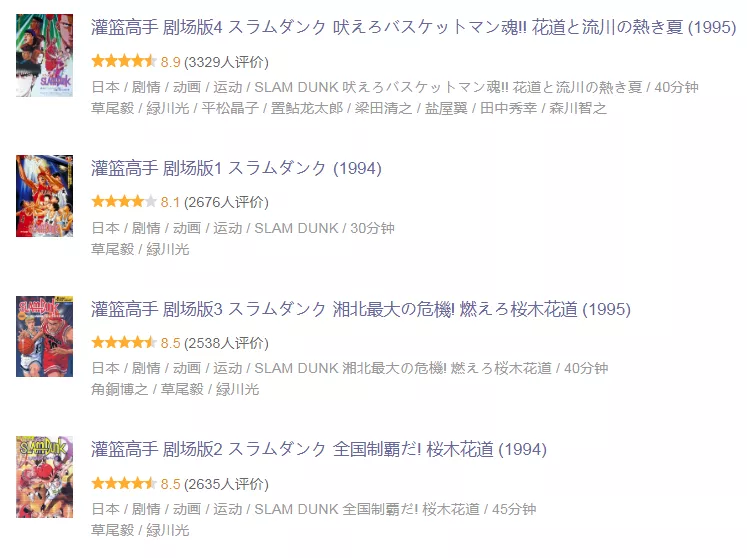View the 2676人评价 rating count
The image size is (747, 558).
(x=226, y=202)
